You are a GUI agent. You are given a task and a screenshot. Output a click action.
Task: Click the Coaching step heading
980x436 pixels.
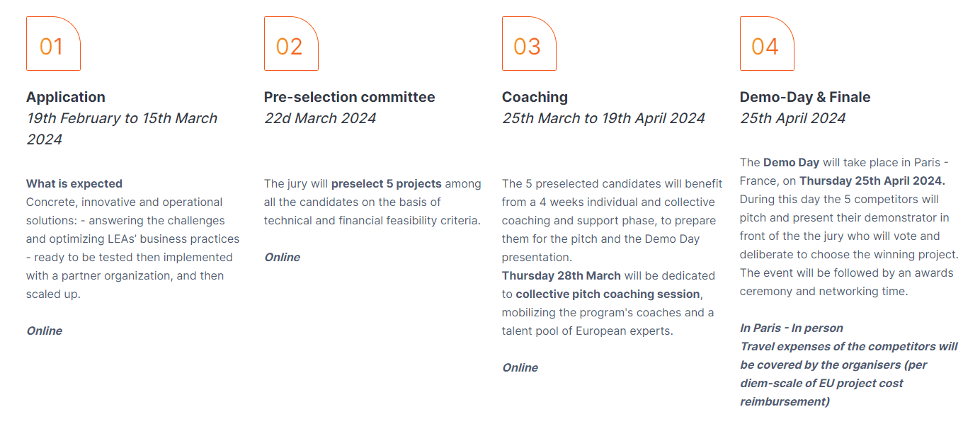coord(535,97)
